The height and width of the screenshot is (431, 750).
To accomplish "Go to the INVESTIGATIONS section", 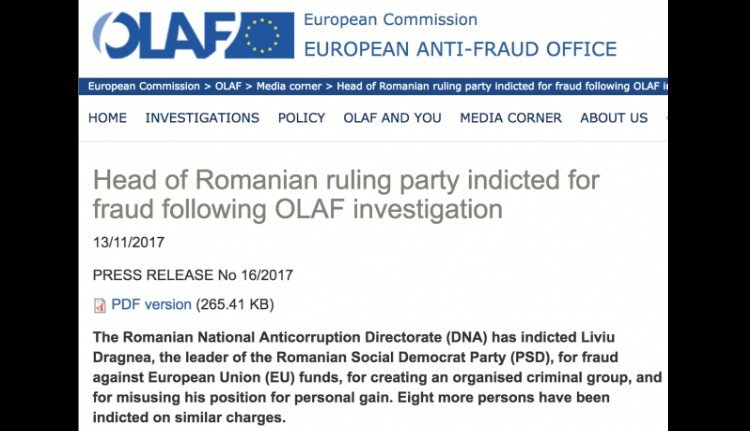I will click(x=202, y=118).
